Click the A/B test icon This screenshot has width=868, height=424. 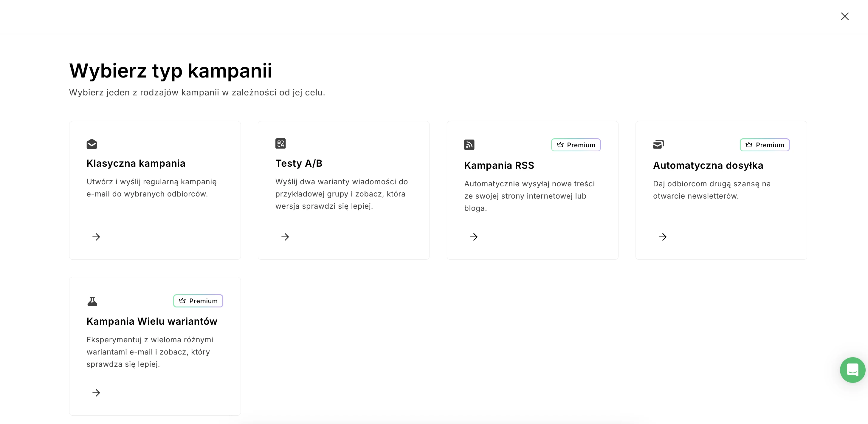click(280, 144)
